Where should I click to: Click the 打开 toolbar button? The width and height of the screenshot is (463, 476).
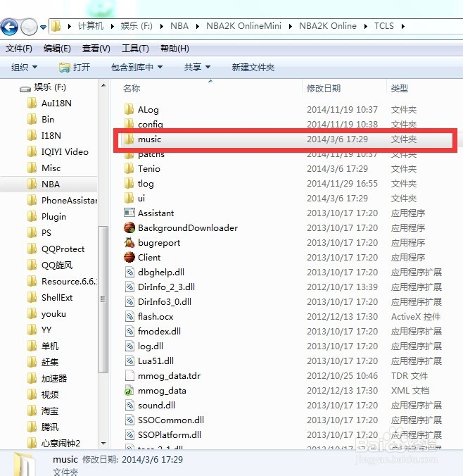point(75,67)
